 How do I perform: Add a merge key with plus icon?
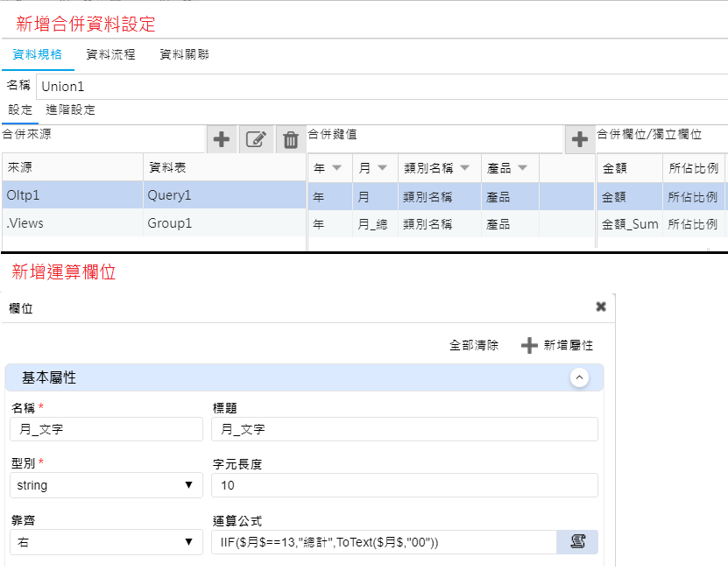[579, 138]
